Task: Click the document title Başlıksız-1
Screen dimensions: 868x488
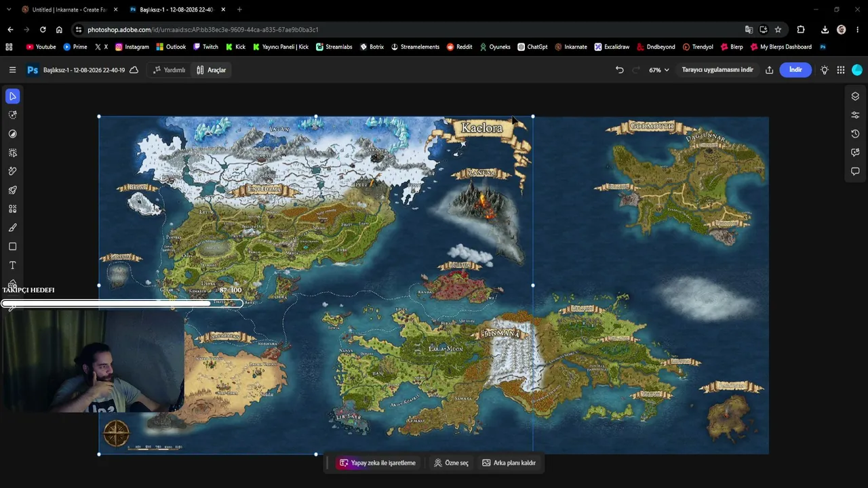Action: tap(84, 70)
